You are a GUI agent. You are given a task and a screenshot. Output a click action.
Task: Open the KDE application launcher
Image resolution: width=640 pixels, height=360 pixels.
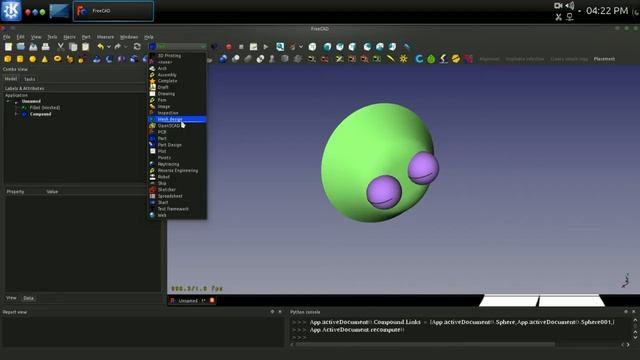[11, 11]
